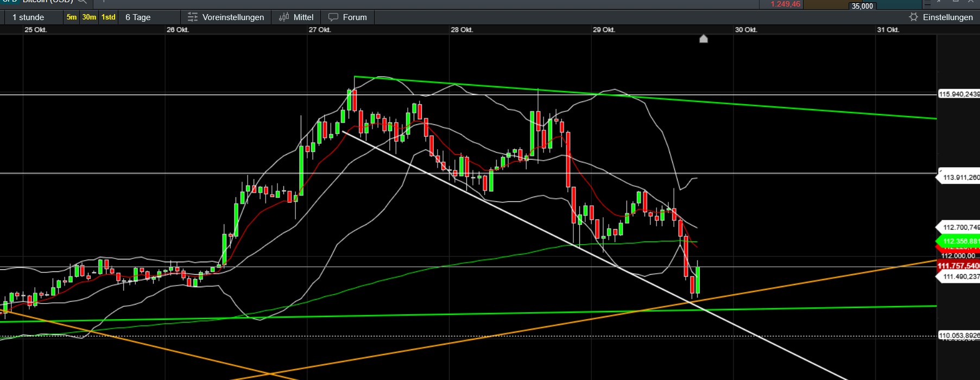Select the 5m interval shortcut
This screenshot has height=380, width=980.
pyautogui.click(x=72, y=17)
